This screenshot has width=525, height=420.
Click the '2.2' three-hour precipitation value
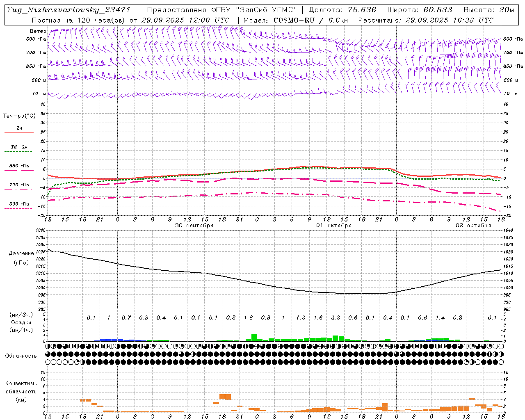[x=336, y=317]
